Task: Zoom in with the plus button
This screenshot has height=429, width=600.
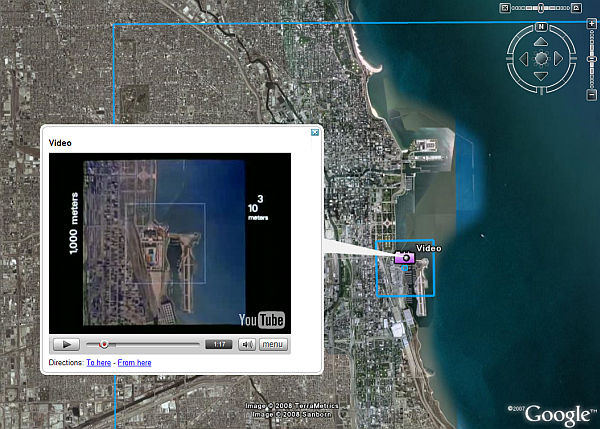Action: pyautogui.click(x=592, y=24)
